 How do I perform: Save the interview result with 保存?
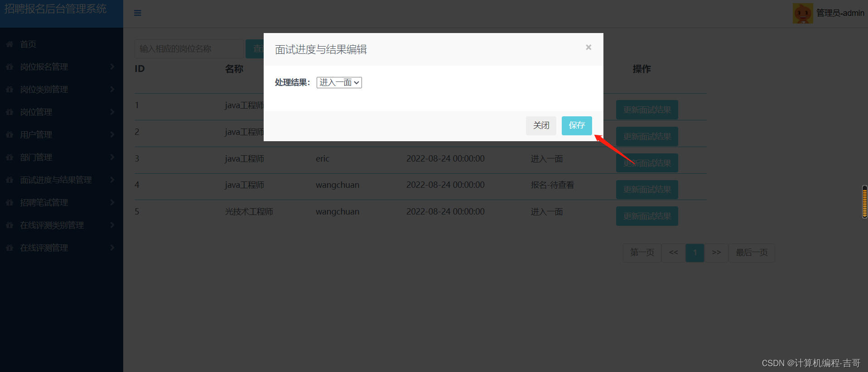[577, 125]
